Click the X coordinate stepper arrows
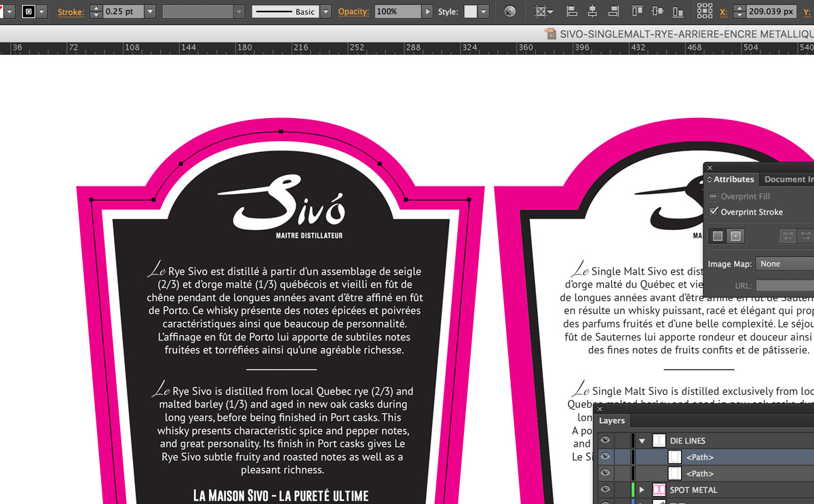The height and width of the screenshot is (504, 814). [x=739, y=12]
